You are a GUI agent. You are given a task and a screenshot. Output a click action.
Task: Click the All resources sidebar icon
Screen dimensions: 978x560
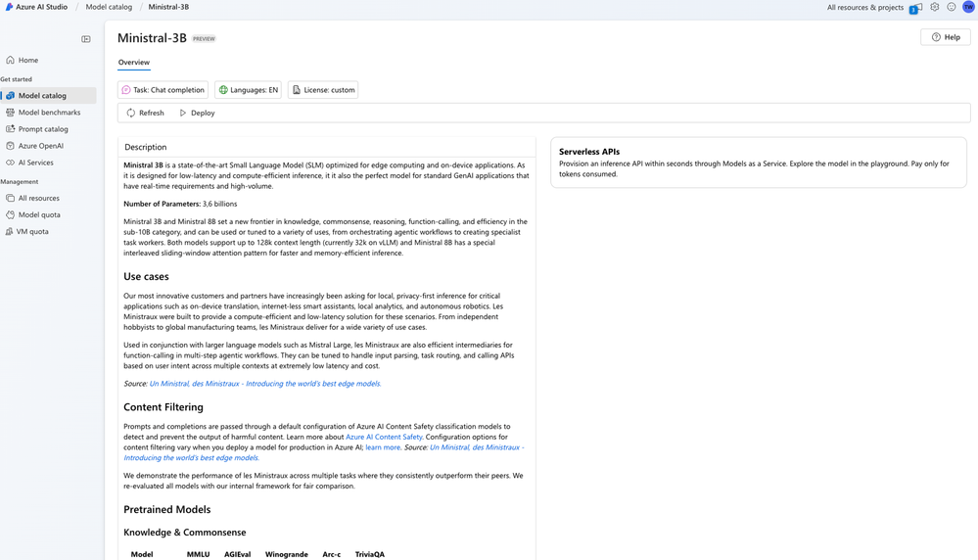point(10,199)
